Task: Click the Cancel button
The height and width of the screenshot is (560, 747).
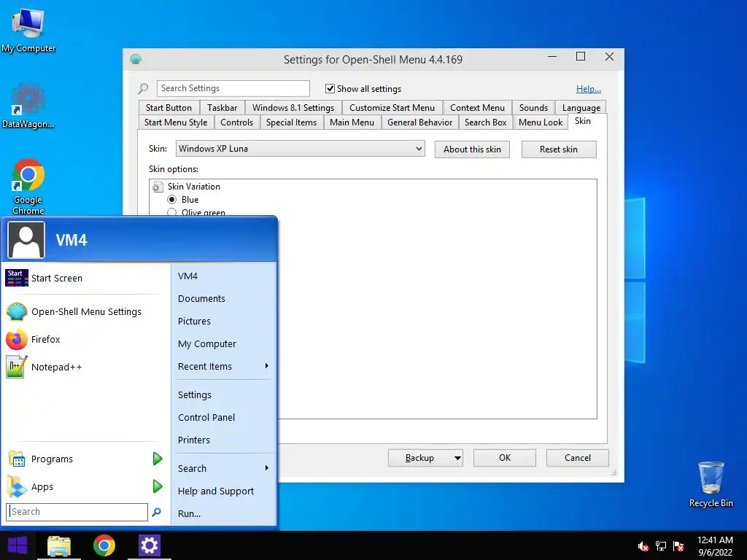Action: click(578, 458)
